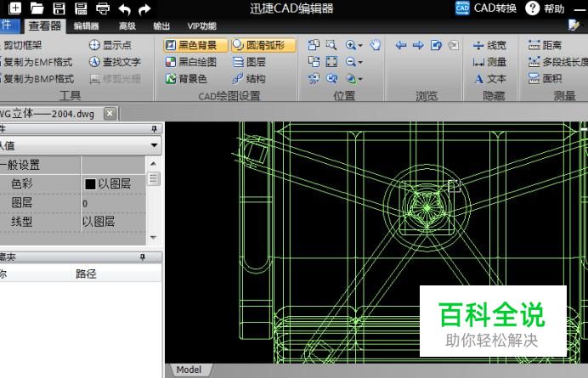Screen dimensions: 588x378
Task: Open the 高级 ribbon tab
Action: pyautogui.click(x=127, y=25)
